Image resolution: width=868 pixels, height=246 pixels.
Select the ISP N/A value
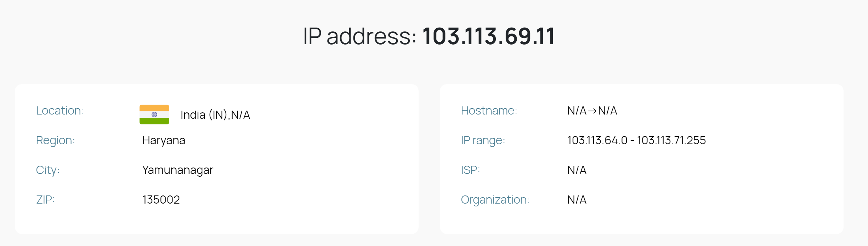coord(577,170)
